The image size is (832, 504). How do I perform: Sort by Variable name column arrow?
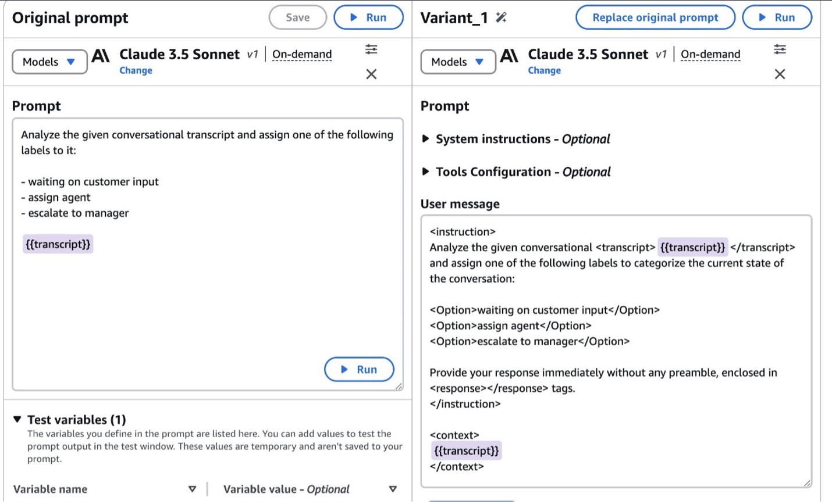click(192, 489)
